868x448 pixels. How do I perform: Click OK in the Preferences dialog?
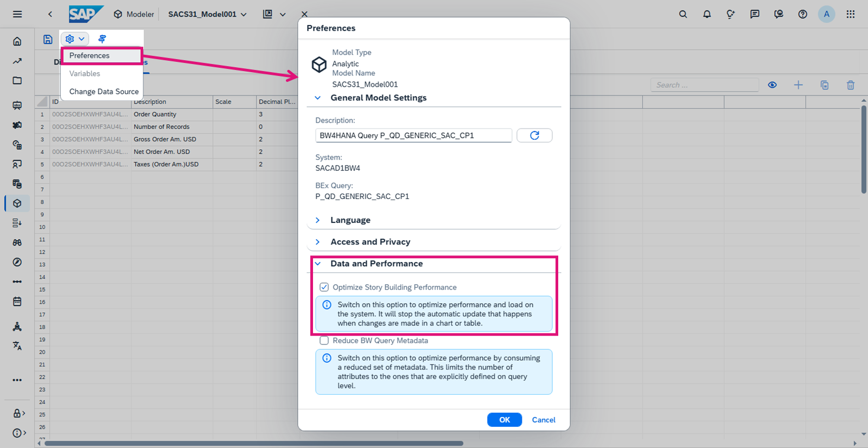505,420
